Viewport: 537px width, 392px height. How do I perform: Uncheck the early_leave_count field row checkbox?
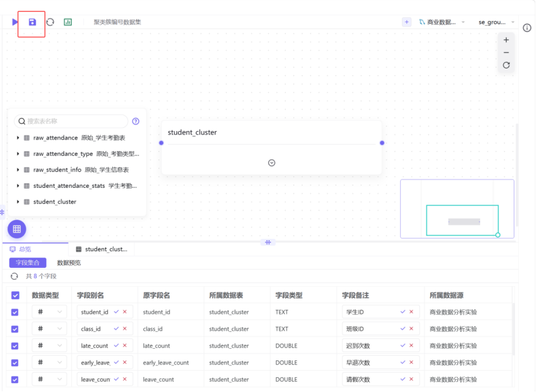pos(15,362)
